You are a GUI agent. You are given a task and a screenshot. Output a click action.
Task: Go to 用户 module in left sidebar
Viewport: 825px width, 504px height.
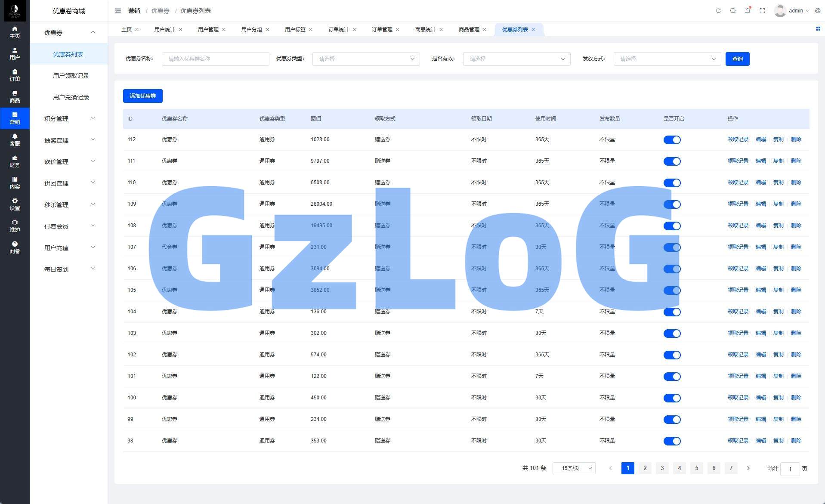pos(15,53)
